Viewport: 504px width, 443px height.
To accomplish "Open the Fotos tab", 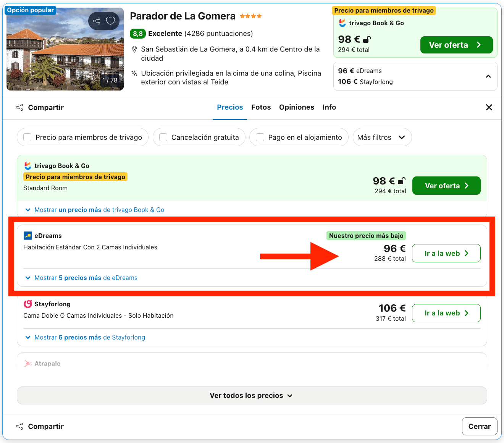I will click(x=261, y=107).
